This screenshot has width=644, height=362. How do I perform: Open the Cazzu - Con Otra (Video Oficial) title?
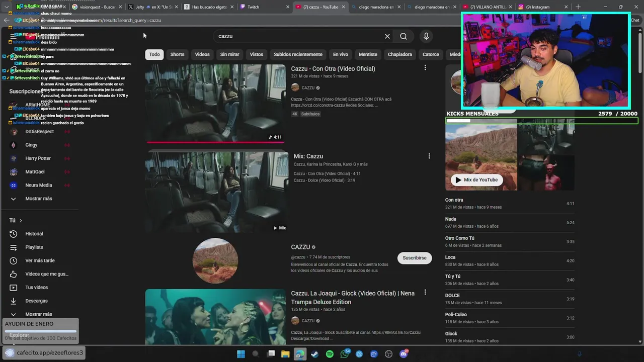point(333,69)
